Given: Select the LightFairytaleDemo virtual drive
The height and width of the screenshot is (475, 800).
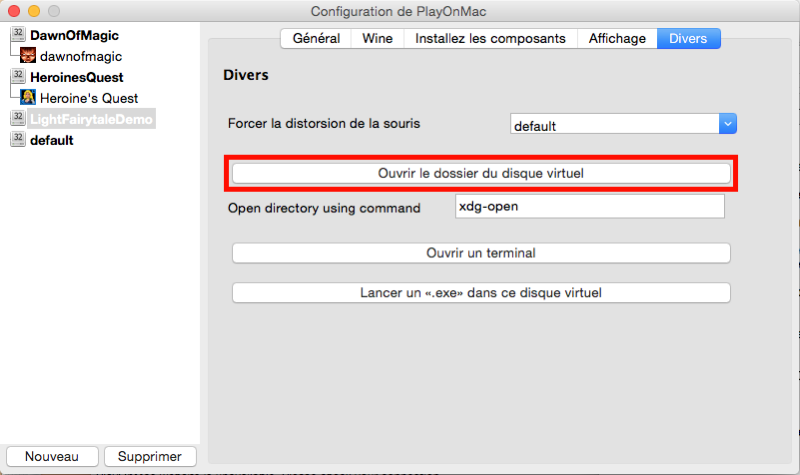Looking at the screenshot, I should (91, 119).
